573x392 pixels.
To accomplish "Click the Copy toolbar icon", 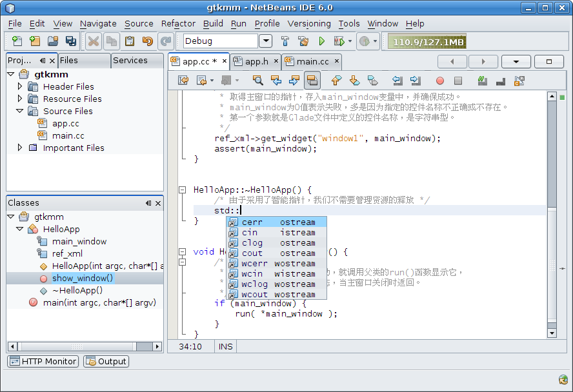I will point(112,41).
